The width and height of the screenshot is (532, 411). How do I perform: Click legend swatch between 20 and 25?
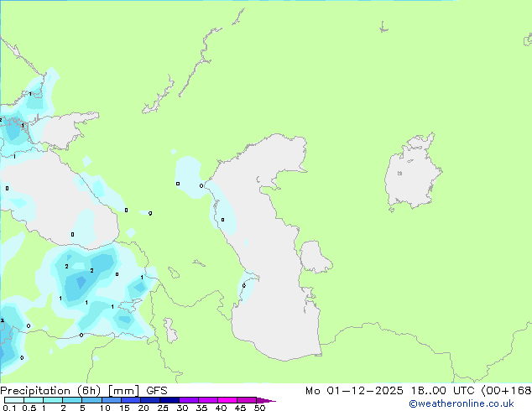149,400
